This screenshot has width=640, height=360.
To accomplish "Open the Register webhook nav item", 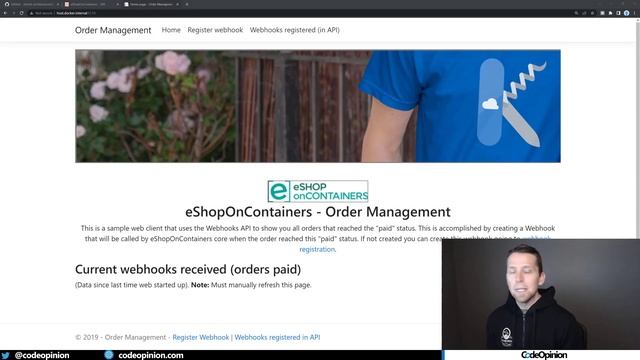I will tap(215, 30).
